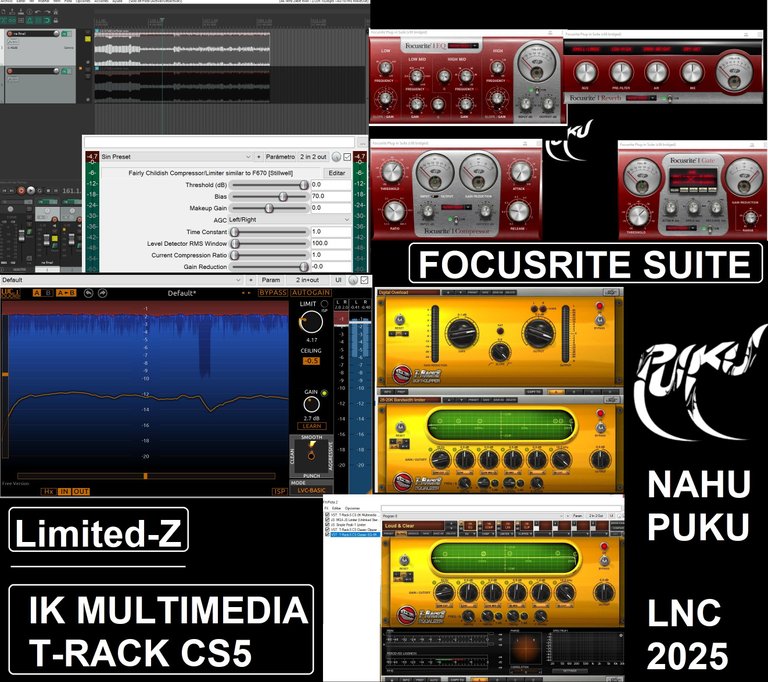Click the Focusrite EQ LOW frequency knob
Image resolution: width=768 pixels, height=682 pixels.
click(385, 68)
